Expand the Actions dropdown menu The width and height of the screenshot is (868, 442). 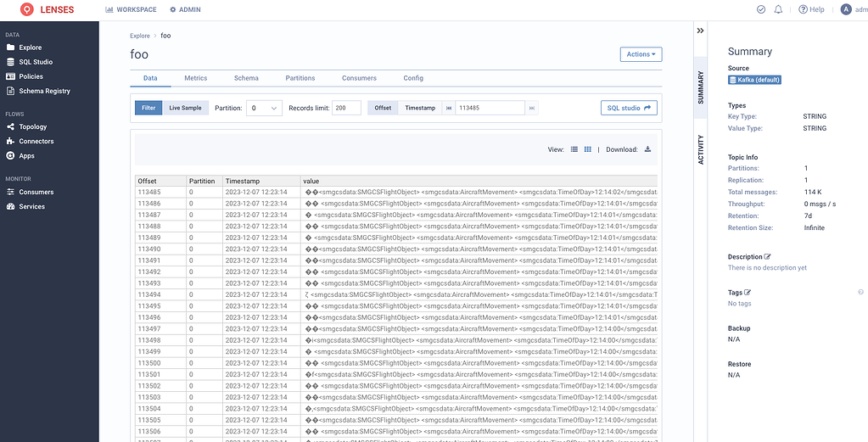tap(641, 54)
